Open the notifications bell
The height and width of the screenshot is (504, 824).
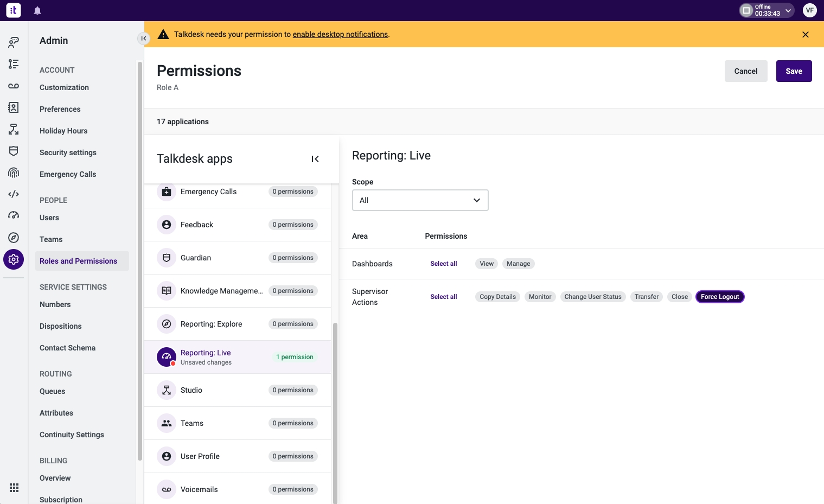click(37, 11)
